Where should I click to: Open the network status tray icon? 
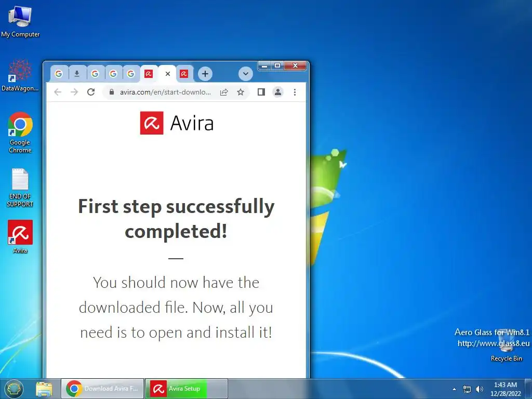[x=467, y=389]
